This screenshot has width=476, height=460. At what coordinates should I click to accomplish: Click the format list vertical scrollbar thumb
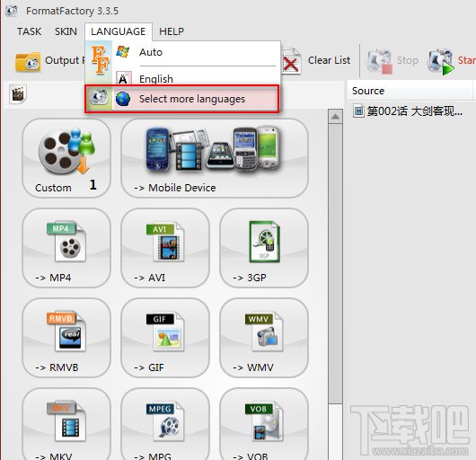[x=335, y=263]
